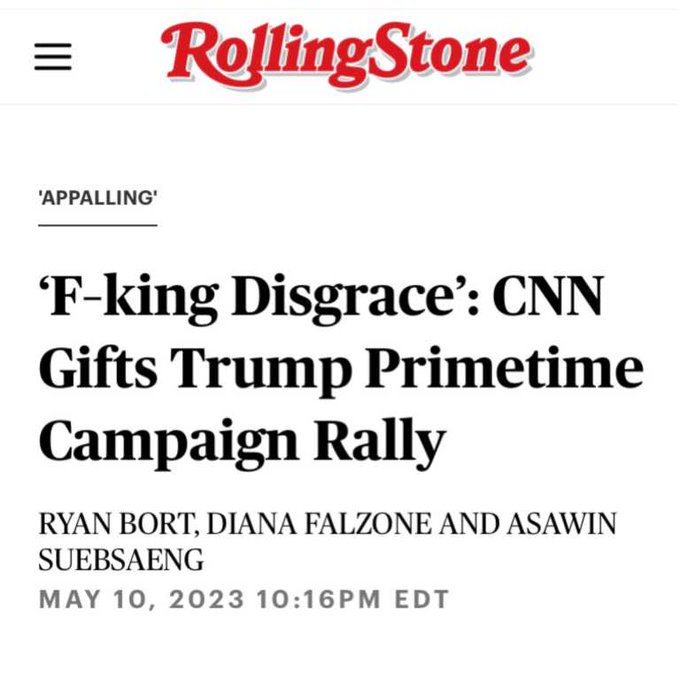Screen dimensions: 680x680
Task: Open the hamburger navigation menu
Action: point(53,56)
